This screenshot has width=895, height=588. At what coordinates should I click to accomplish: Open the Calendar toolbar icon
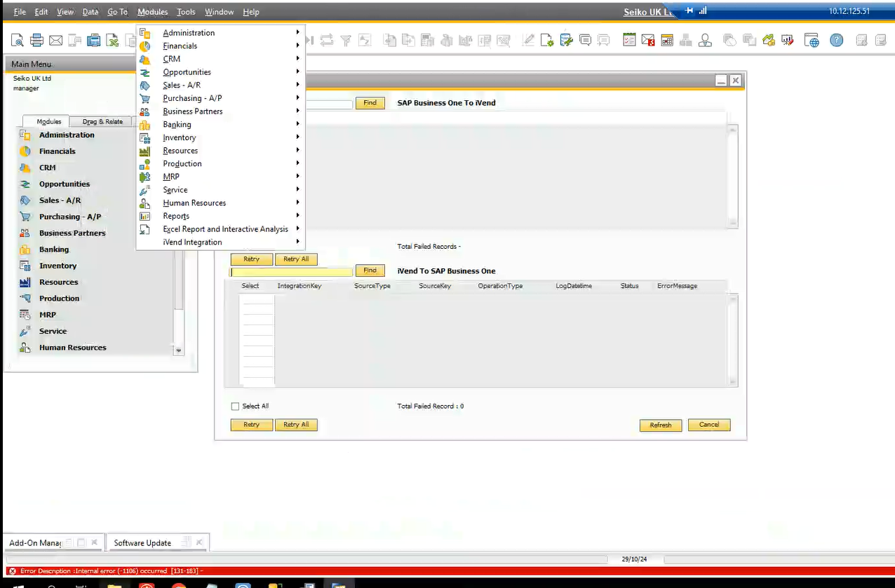coord(667,41)
